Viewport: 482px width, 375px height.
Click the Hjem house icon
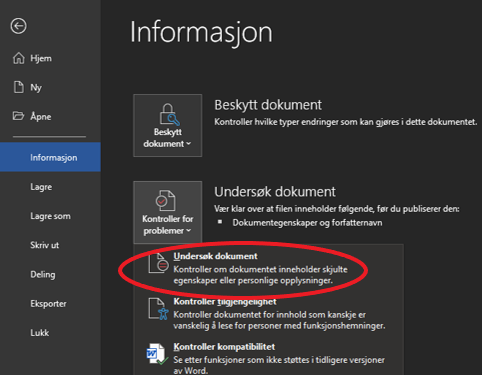coord(19,58)
